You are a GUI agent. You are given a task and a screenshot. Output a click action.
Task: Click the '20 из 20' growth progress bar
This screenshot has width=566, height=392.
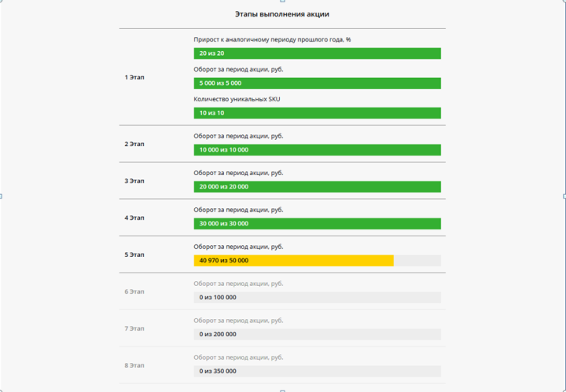[317, 53]
